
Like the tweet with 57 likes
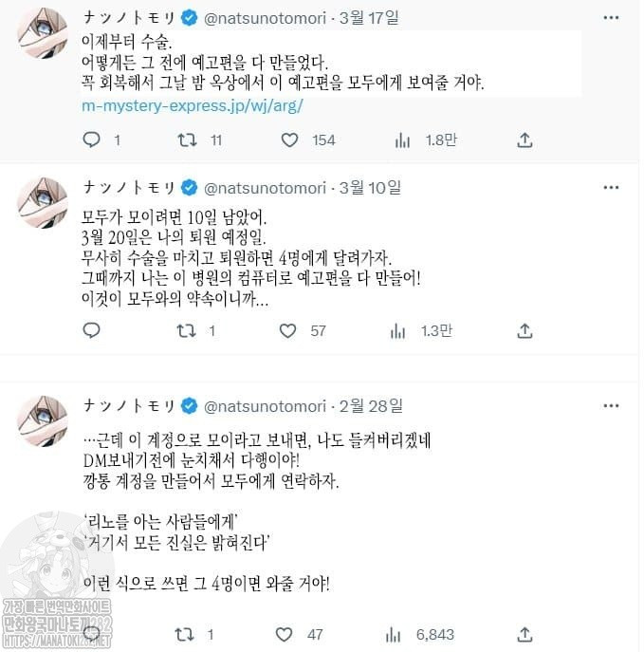(288, 331)
